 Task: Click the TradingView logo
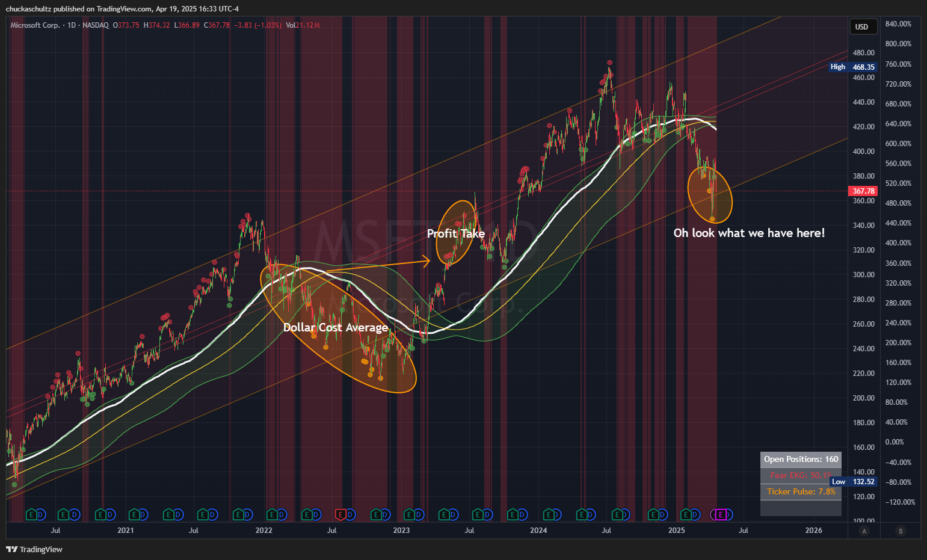tap(34, 549)
